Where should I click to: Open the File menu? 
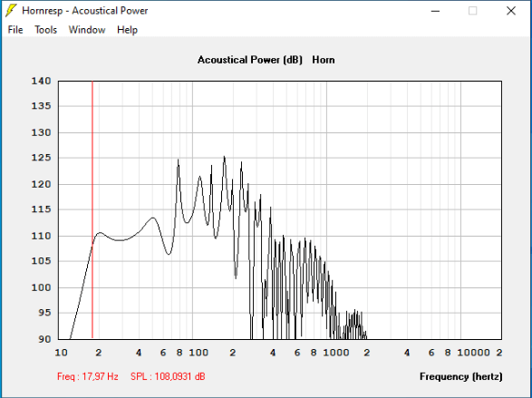[x=15, y=30]
